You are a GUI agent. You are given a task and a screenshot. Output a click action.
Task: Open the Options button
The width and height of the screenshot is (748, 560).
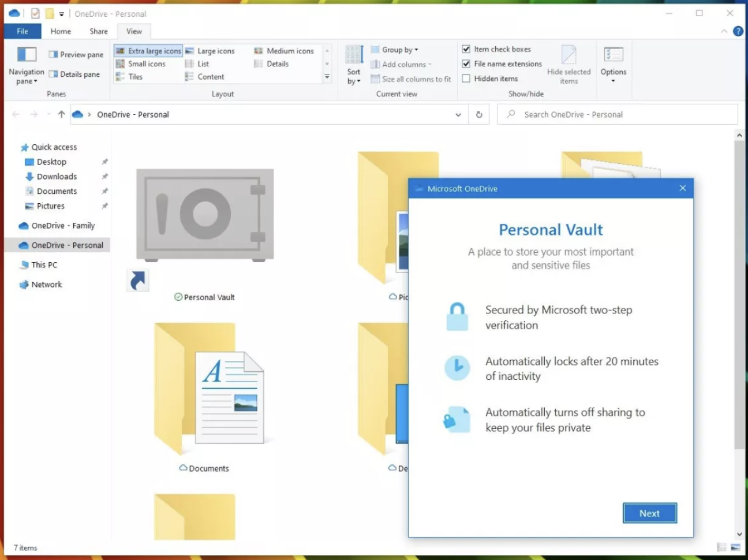pos(613,65)
